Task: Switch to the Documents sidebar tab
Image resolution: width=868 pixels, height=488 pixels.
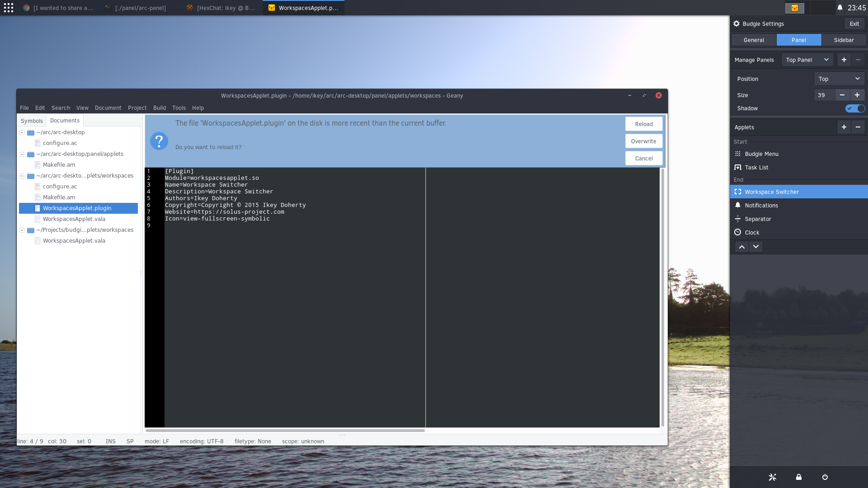Action: click(65, 120)
